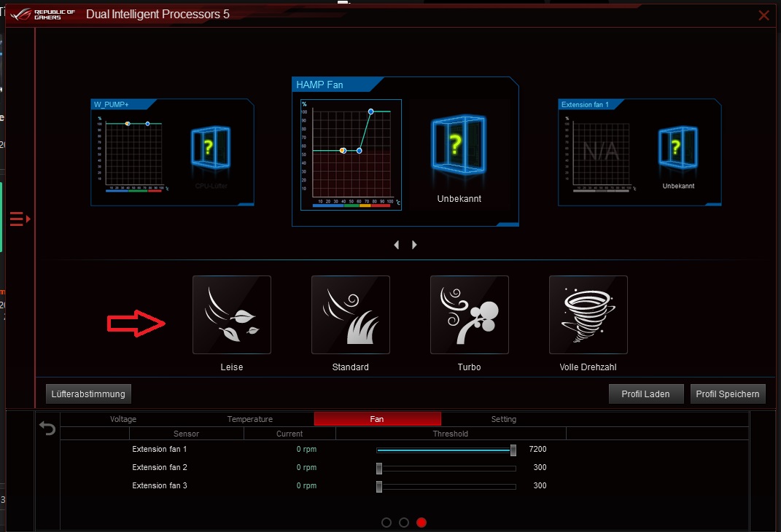
Task: Select the Turbo fan mode icon
Action: coord(469,315)
